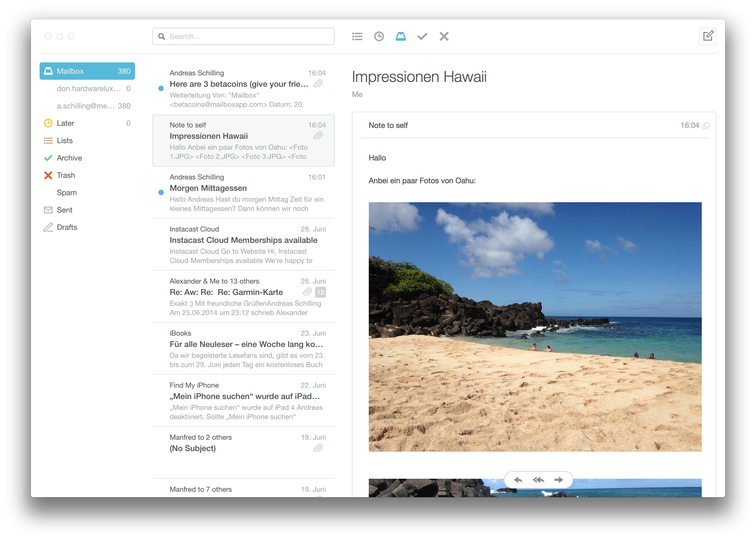The width and height of the screenshot is (756, 540).
Task: Open the (No Subject) email from Manfred
Action: pos(243,452)
